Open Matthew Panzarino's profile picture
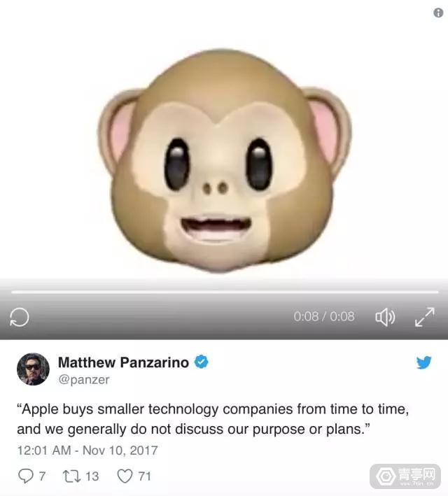This screenshot has height=496, width=448. point(33,369)
